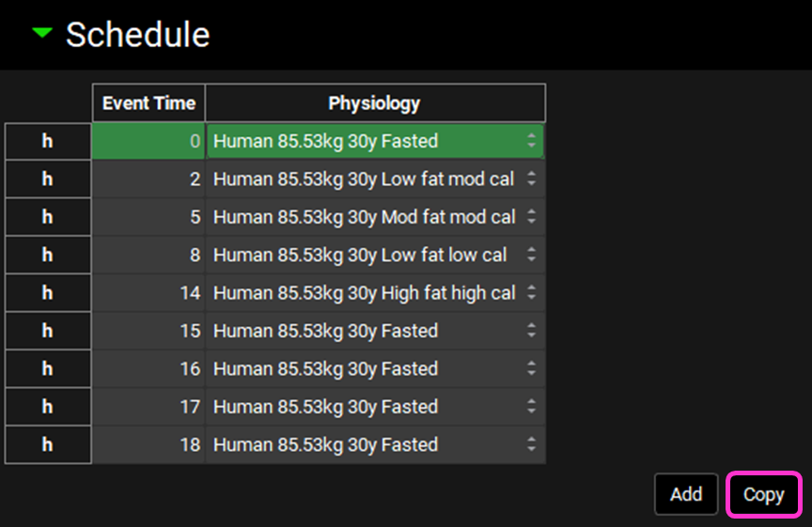Select the Event Time cell with value 0
Viewport: 812px width, 527px height.
click(x=148, y=142)
